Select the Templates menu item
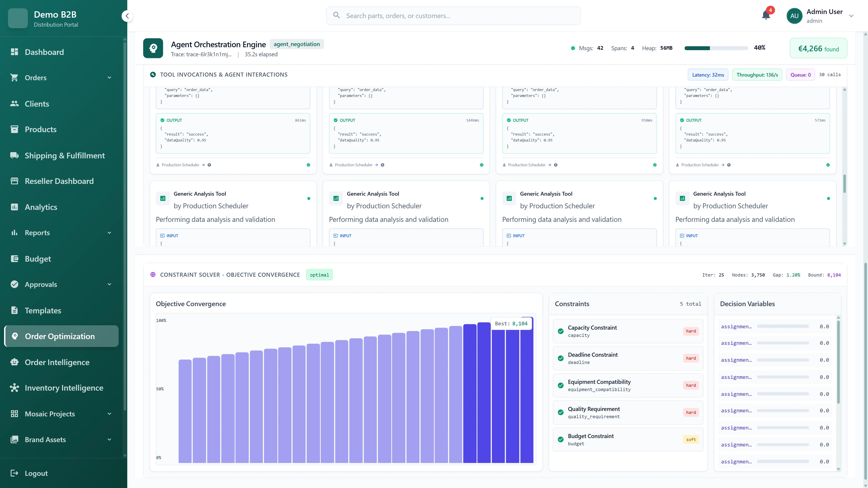The height and width of the screenshot is (488, 868). point(43,310)
